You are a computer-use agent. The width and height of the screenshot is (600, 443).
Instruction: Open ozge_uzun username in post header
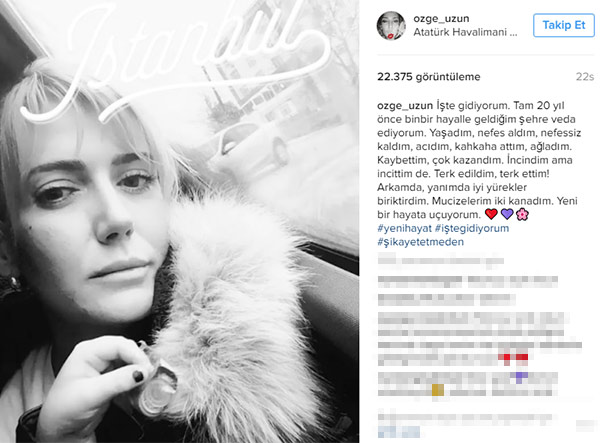pyautogui.click(x=441, y=18)
